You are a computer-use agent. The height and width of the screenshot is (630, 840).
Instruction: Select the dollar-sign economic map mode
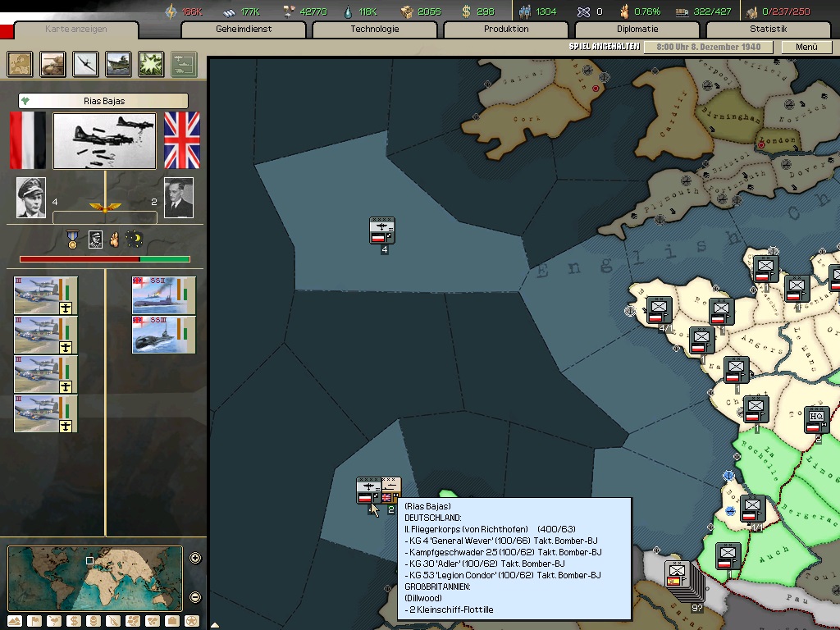(x=73, y=621)
